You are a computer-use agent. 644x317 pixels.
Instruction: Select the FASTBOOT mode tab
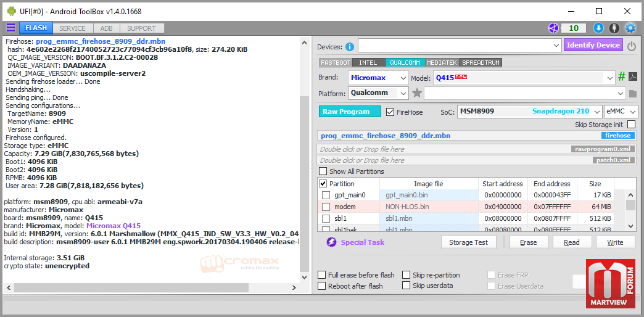(336, 63)
